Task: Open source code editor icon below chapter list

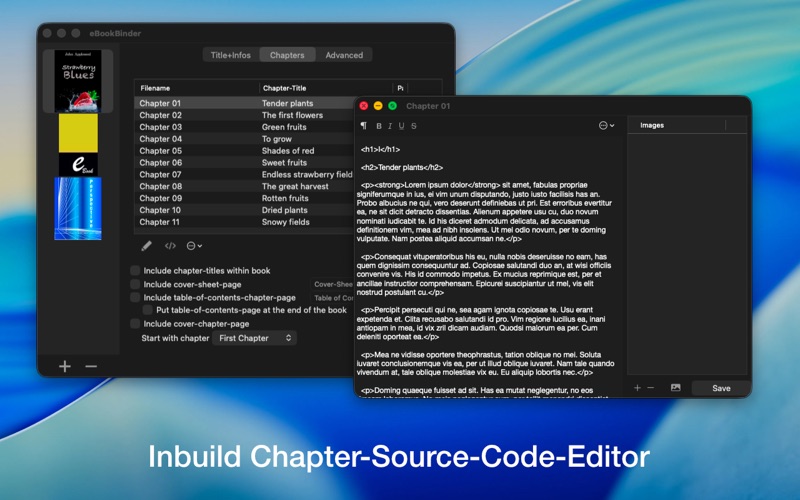Action: point(170,246)
